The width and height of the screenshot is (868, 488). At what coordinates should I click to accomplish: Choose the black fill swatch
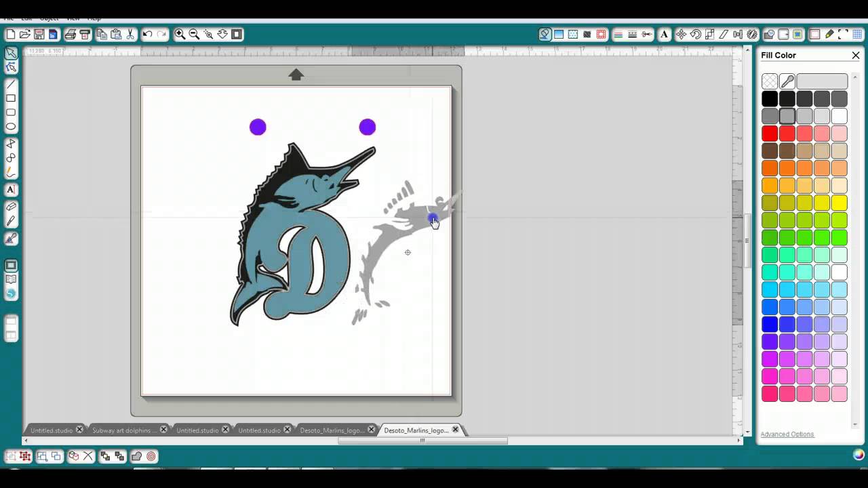pyautogui.click(x=770, y=99)
